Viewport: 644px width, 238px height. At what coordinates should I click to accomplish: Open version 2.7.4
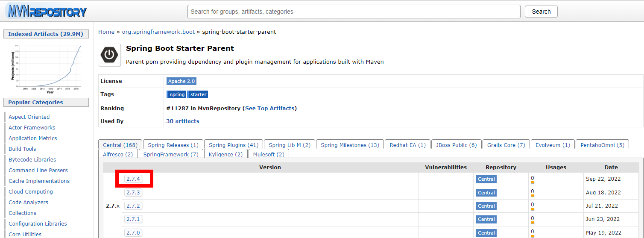pyautogui.click(x=133, y=179)
